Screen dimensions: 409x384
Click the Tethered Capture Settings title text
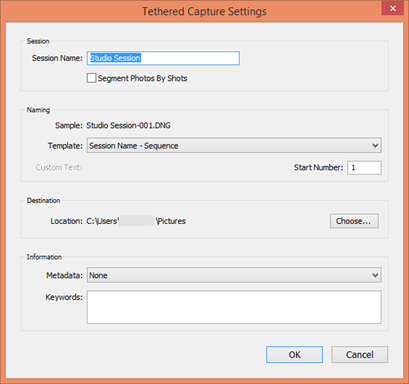(x=204, y=12)
